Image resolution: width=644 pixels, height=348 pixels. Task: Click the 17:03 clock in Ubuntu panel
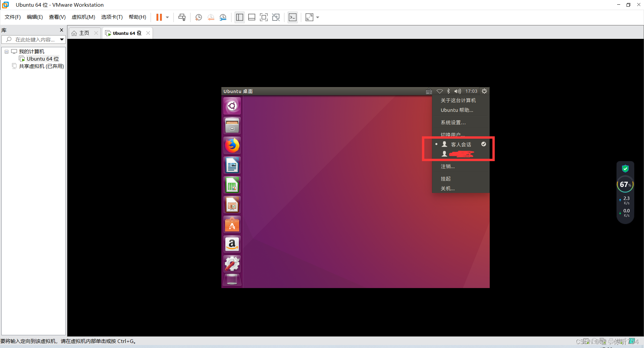471,91
